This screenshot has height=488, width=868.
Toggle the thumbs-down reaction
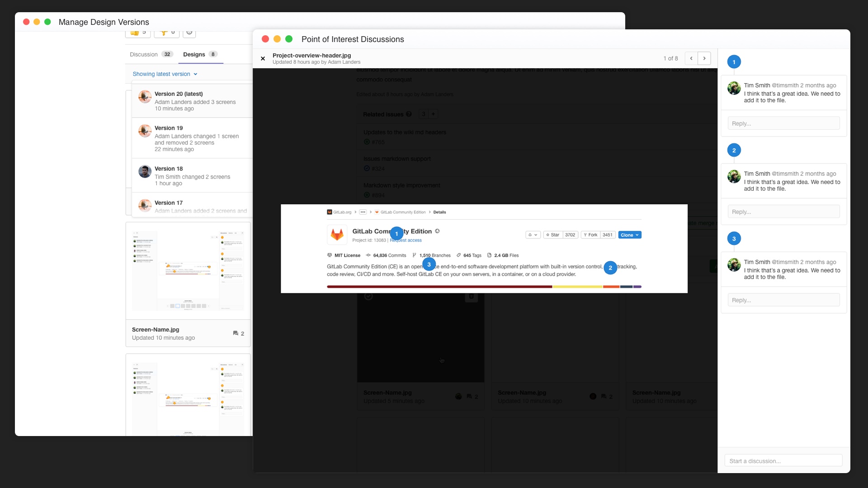164,32
